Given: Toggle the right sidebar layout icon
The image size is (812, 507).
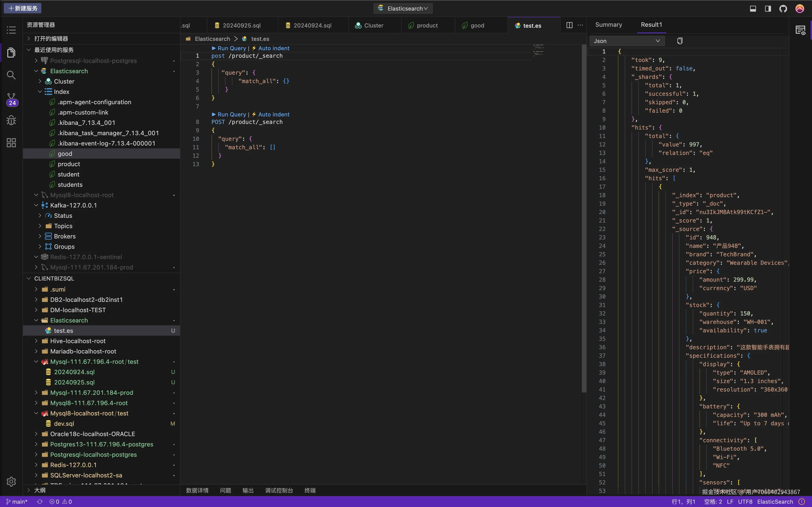Looking at the screenshot, I should (768, 8).
